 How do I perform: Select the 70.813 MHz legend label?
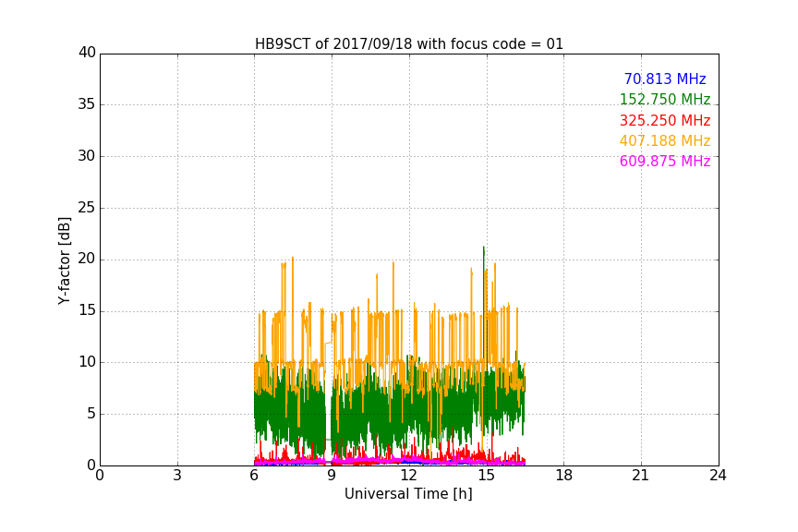pyautogui.click(x=665, y=79)
